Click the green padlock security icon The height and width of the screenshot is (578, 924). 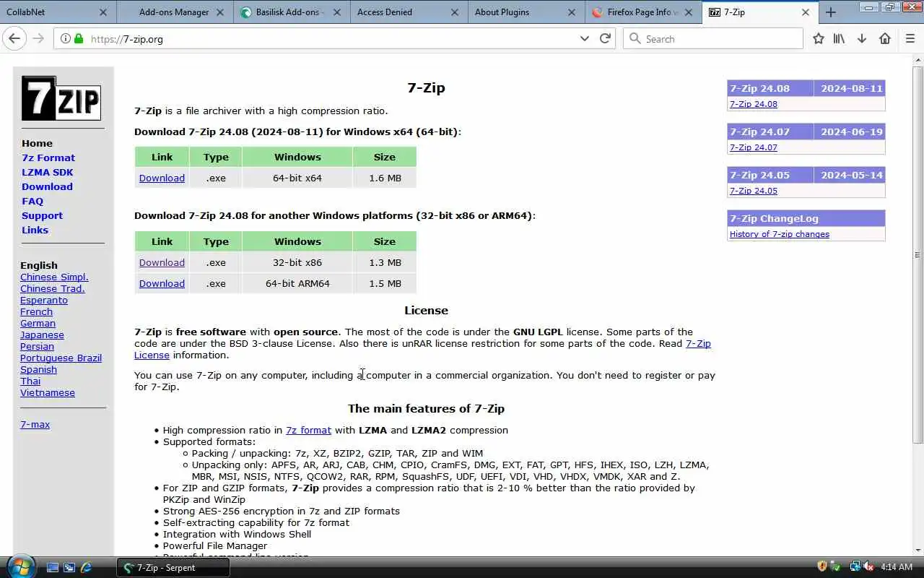click(x=79, y=39)
